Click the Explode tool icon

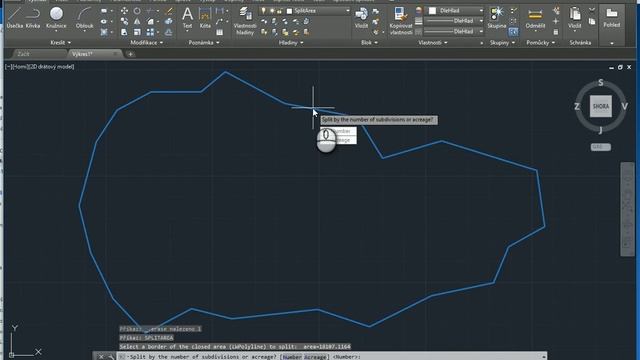(169, 22)
